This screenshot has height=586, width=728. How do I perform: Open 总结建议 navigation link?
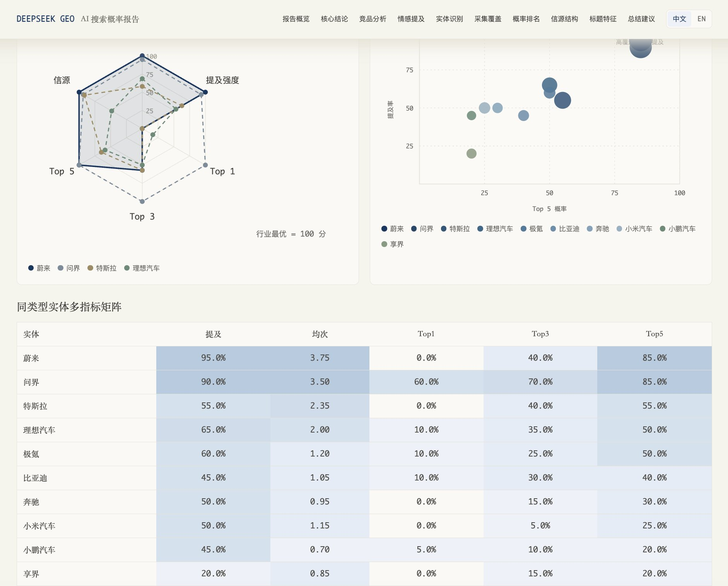pyautogui.click(x=641, y=19)
